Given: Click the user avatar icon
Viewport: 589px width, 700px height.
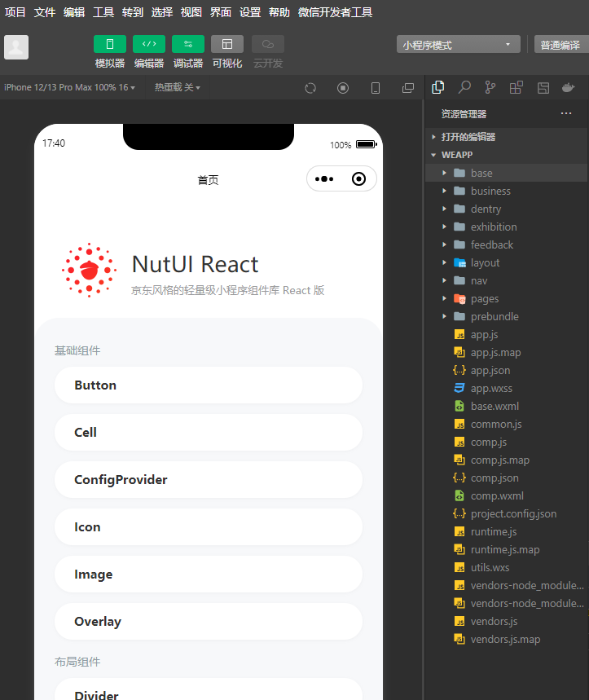Looking at the screenshot, I should coord(16,47).
